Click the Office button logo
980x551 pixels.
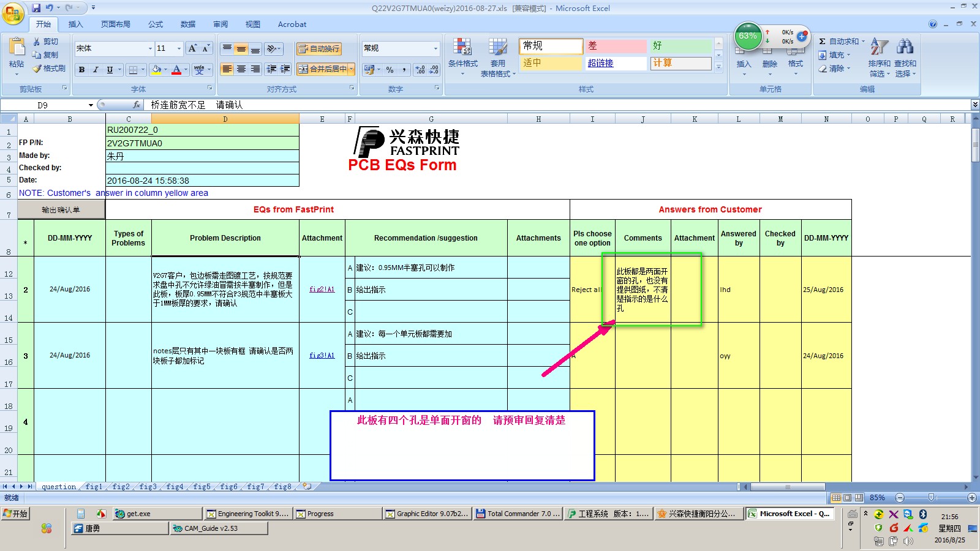pos(13,13)
